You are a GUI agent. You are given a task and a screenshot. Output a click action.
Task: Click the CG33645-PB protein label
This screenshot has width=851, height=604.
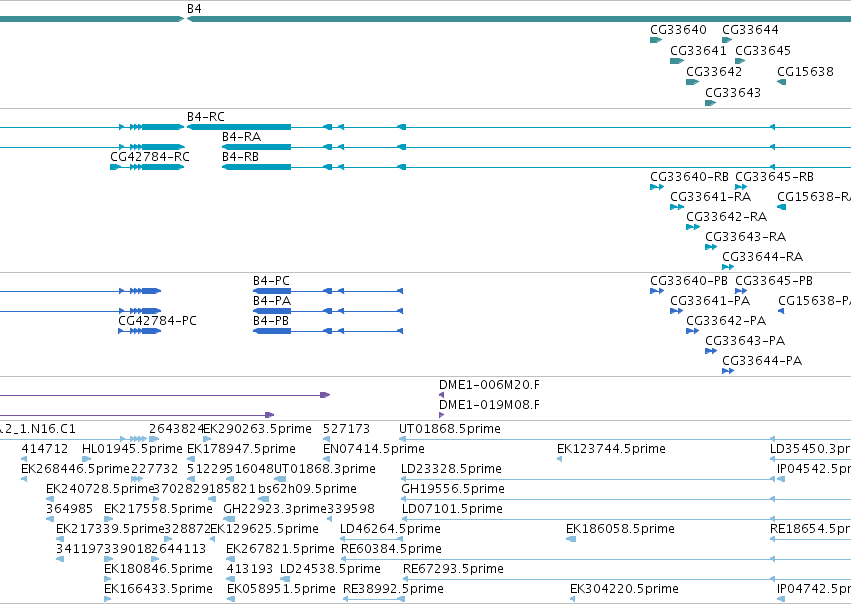pos(774,281)
